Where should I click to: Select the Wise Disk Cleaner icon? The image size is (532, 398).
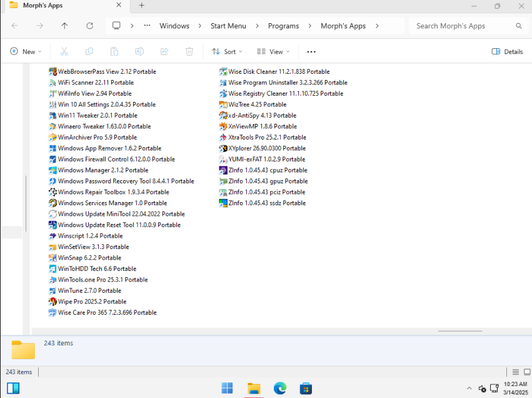coord(223,72)
